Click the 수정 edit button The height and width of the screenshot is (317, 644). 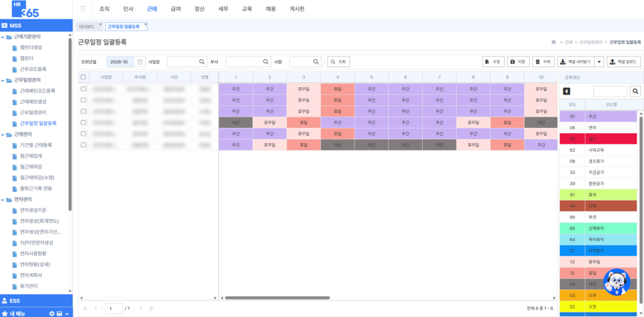coord(493,62)
